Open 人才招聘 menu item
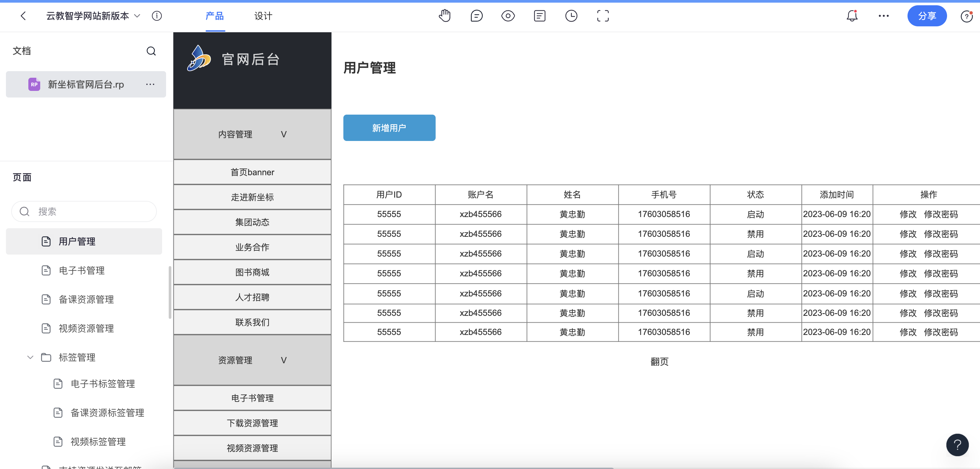980x469 pixels. coord(252,297)
